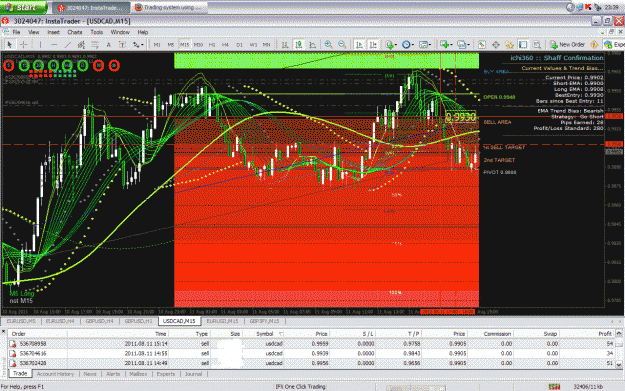The width and height of the screenshot is (625, 391).
Task: Switch to the EURUSD,M5 chart tab
Action: click(x=21, y=321)
